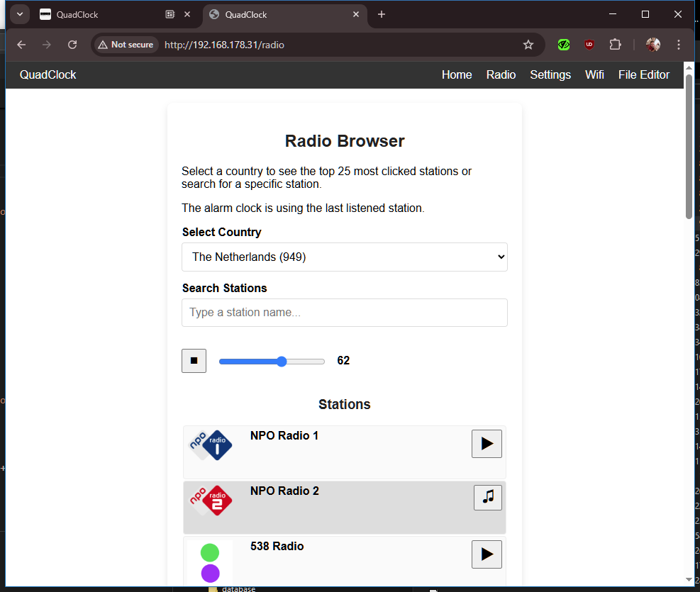Click the station search input field
700x592 pixels.
tap(345, 313)
